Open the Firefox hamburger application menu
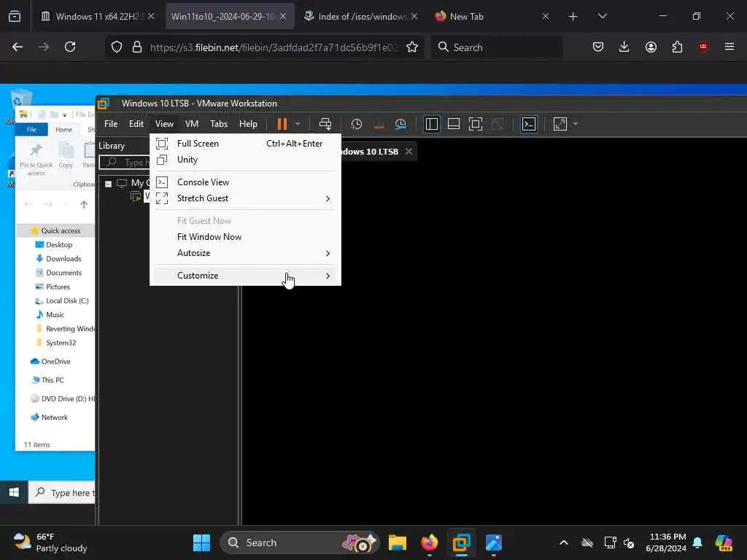Viewport: 747px width, 560px height. (729, 47)
